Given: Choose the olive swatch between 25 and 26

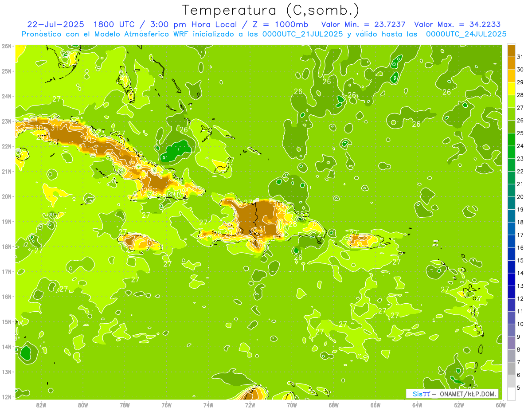Looking at the screenshot, I should pos(511,127).
